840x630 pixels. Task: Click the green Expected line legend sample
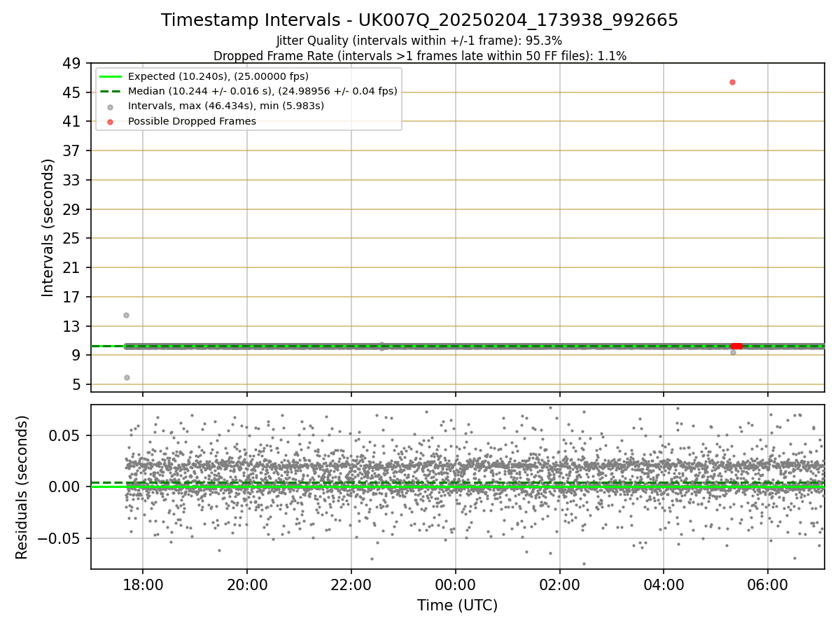pyautogui.click(x=110, y=76)
